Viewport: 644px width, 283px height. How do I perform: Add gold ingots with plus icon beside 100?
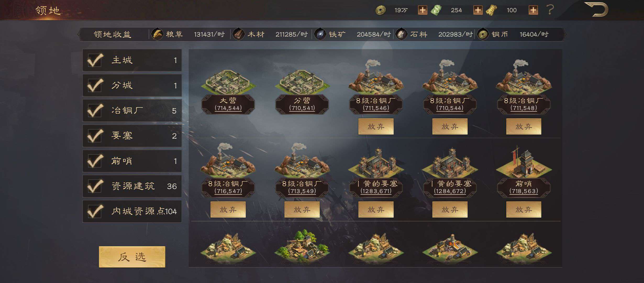click(x=533, y=10)
